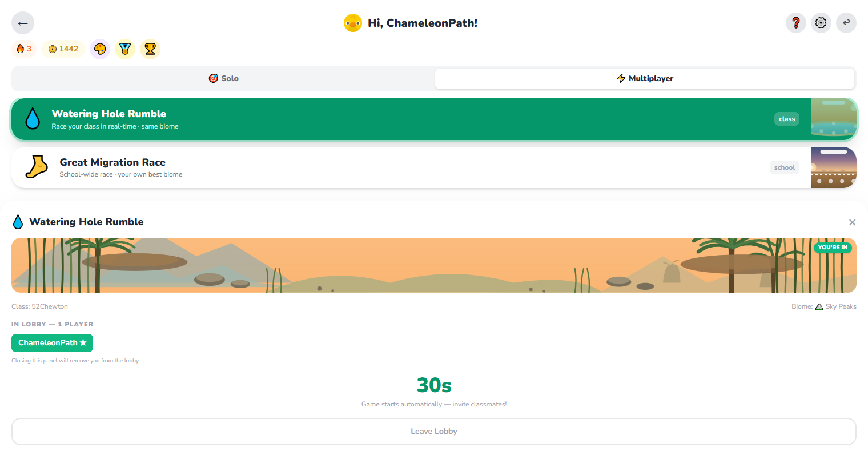Click the ChameleonPath player chip
Image resolution: width=868 pixels, height=459 pixels.
pyautogui.click(x=52, y=343)
